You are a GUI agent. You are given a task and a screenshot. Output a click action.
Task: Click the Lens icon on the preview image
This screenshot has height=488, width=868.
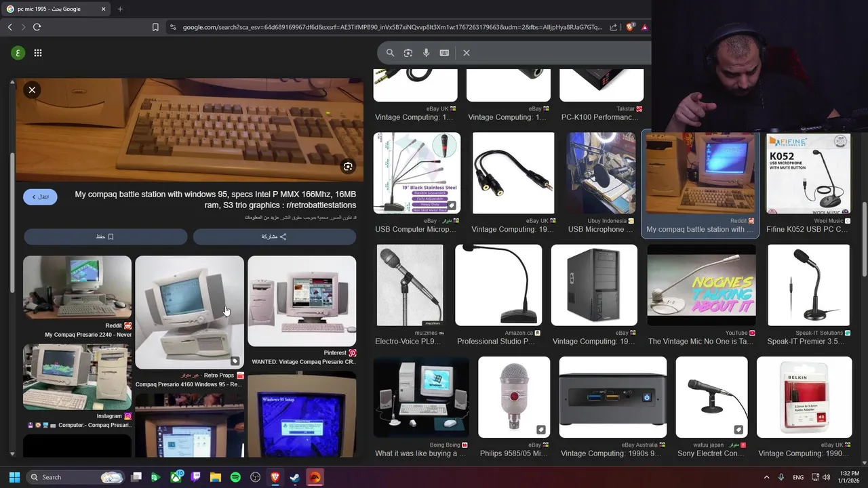pos(348,167)
